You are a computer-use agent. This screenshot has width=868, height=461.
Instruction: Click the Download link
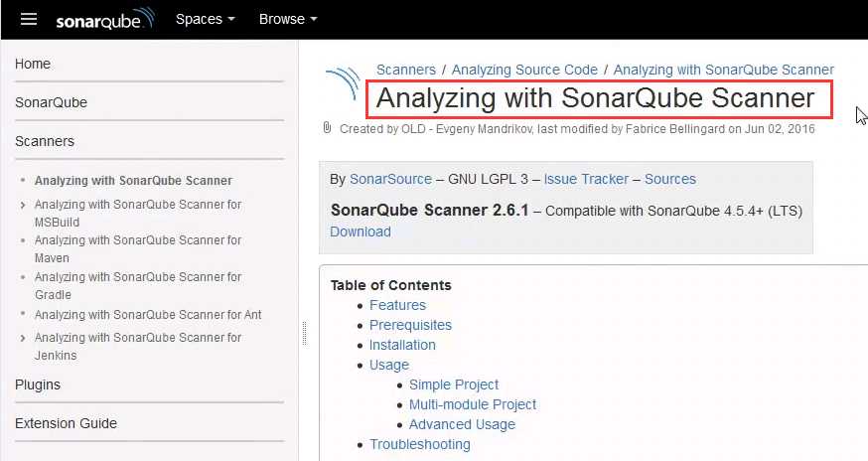click(x=361, y=231)
